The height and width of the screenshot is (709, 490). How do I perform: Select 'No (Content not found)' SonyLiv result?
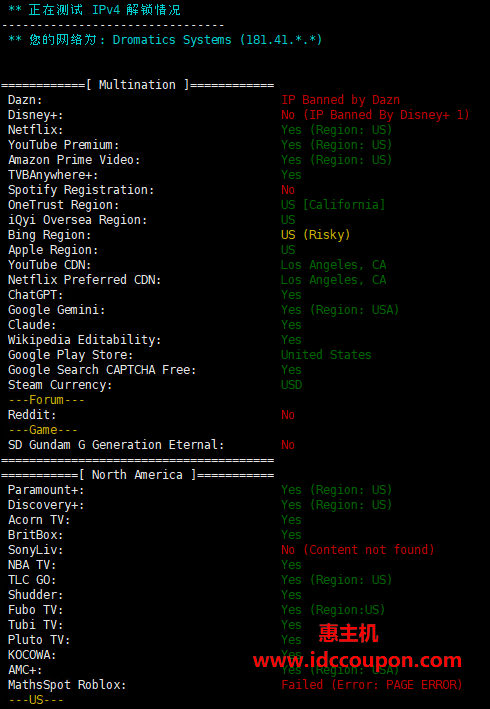point(358,550)
